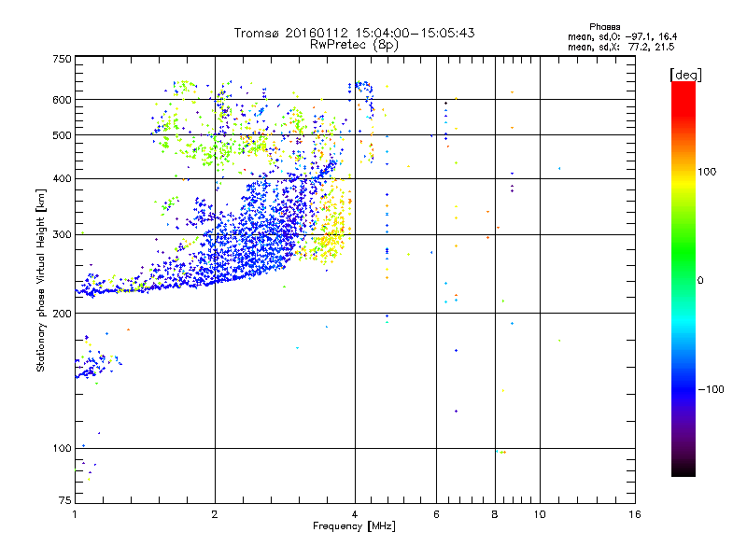747x560 pixels.
Task: Click the colorbar tick label '-100'
Action: pyautogui.click(x=711, y=389)
